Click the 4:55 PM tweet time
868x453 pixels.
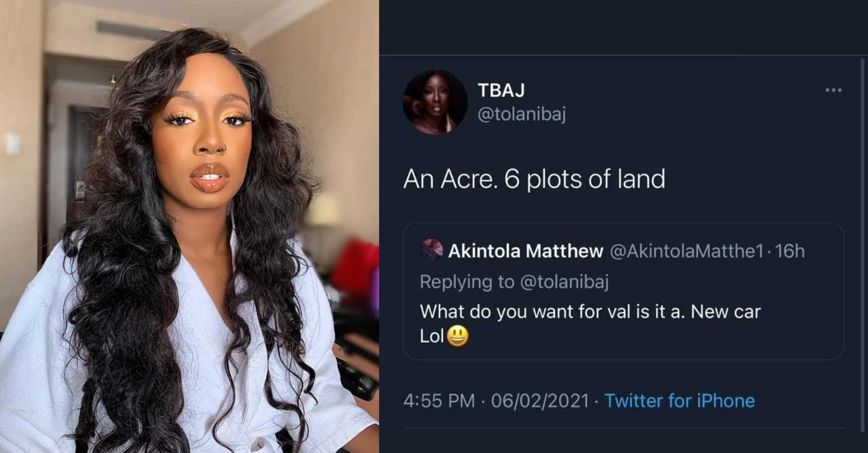[x=439, y=401]
